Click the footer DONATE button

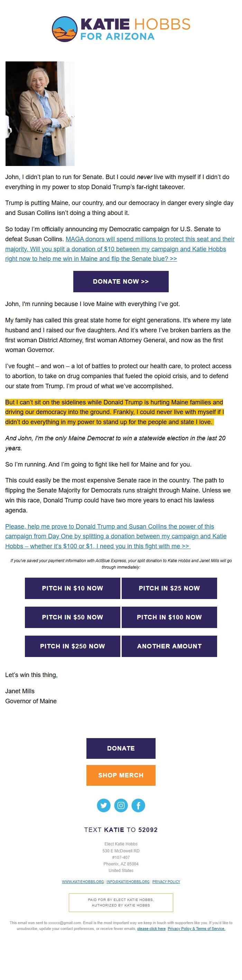pos(121,748)
